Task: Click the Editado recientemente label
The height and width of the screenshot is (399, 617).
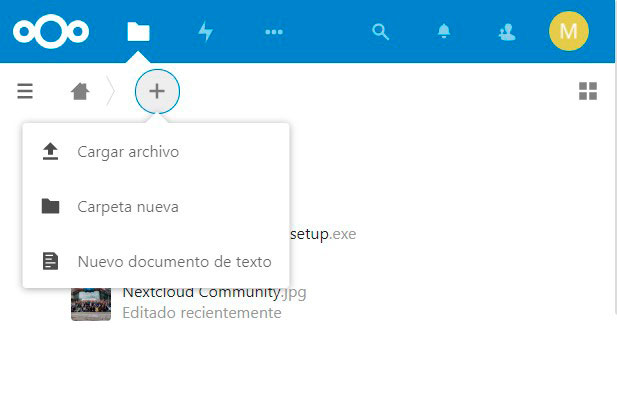Action: [x=202, y=313]
